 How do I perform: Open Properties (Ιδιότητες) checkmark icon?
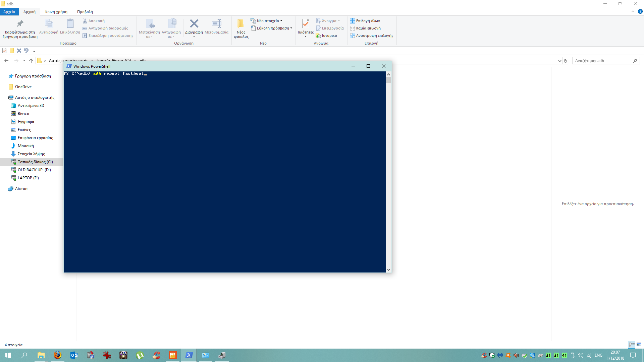click(x=306, y=24)
